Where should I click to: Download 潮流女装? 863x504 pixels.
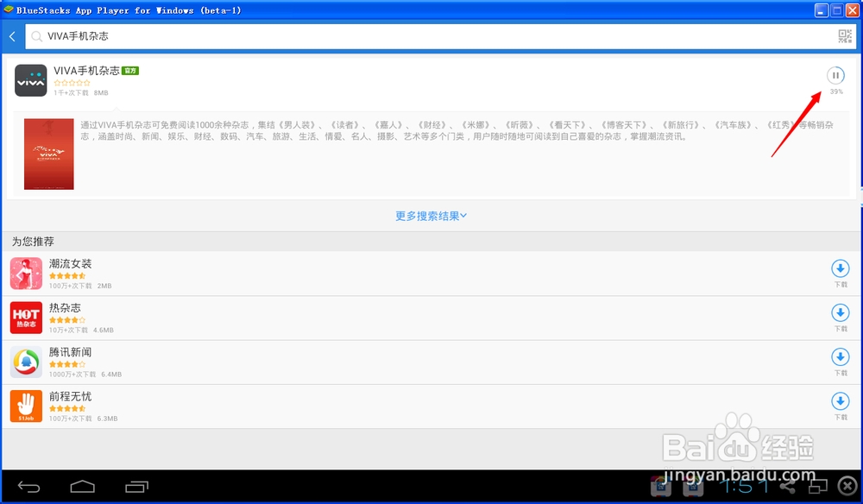coord(841,269)
